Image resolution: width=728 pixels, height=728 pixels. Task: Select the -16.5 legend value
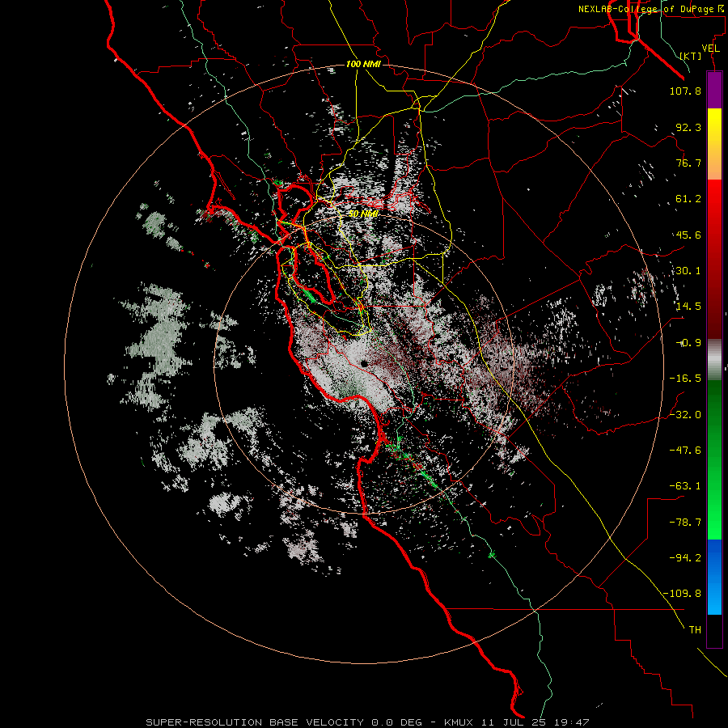685,379
